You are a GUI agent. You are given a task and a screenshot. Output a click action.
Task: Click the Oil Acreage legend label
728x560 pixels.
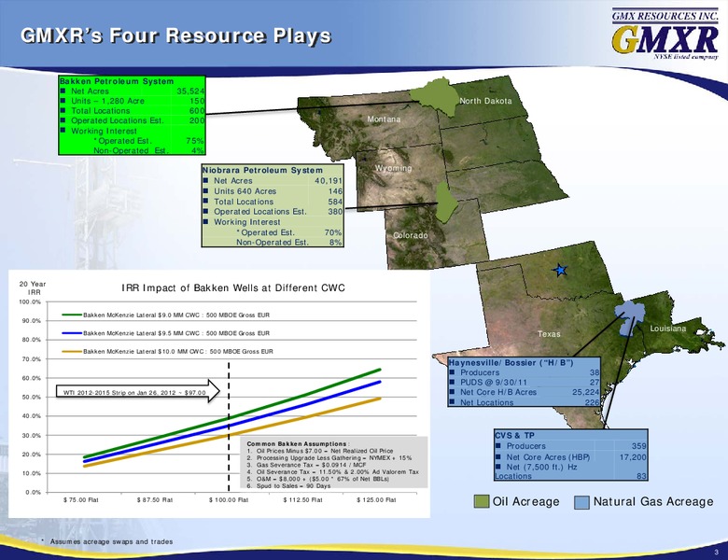pyautogui.click(x=525, y=501)
